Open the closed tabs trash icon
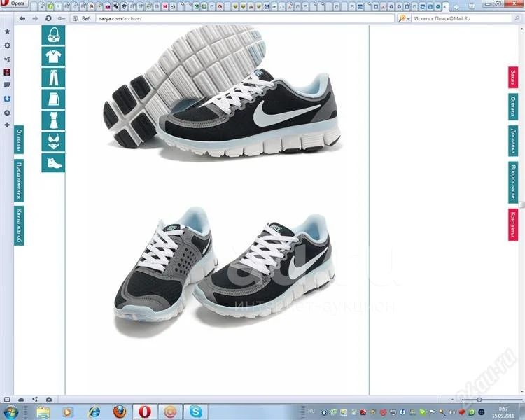The height and width of the screenshot is (420, 525). coord(471,6)
